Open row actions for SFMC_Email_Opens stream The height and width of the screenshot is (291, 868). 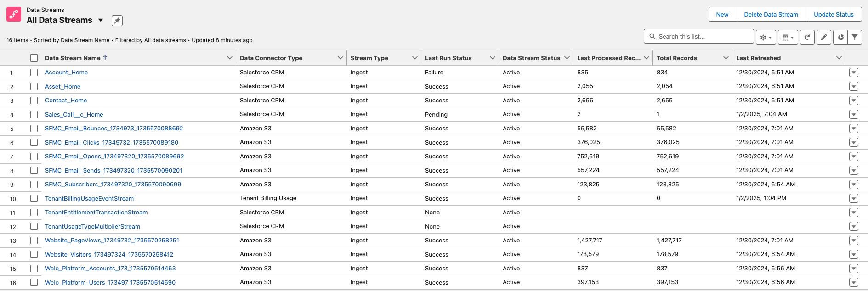click(x=854, y=157)
